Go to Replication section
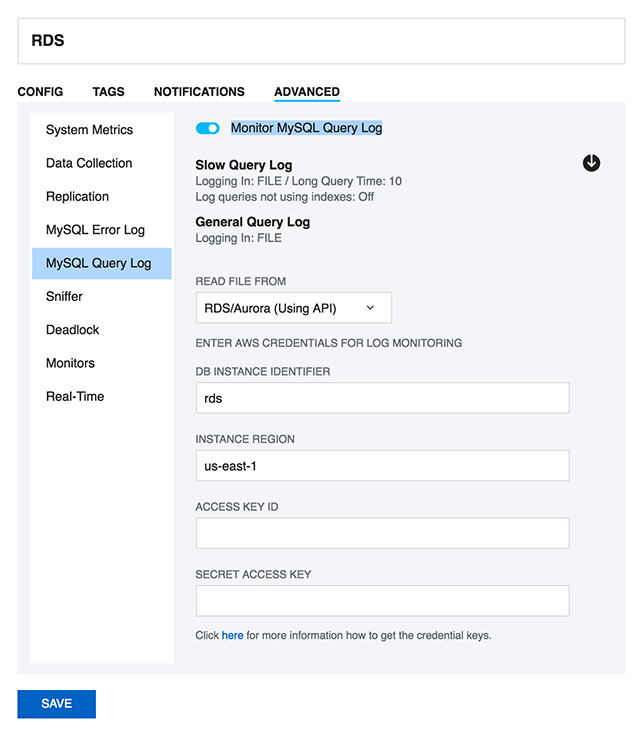641x731 pixels. click(x=77, y=197)
